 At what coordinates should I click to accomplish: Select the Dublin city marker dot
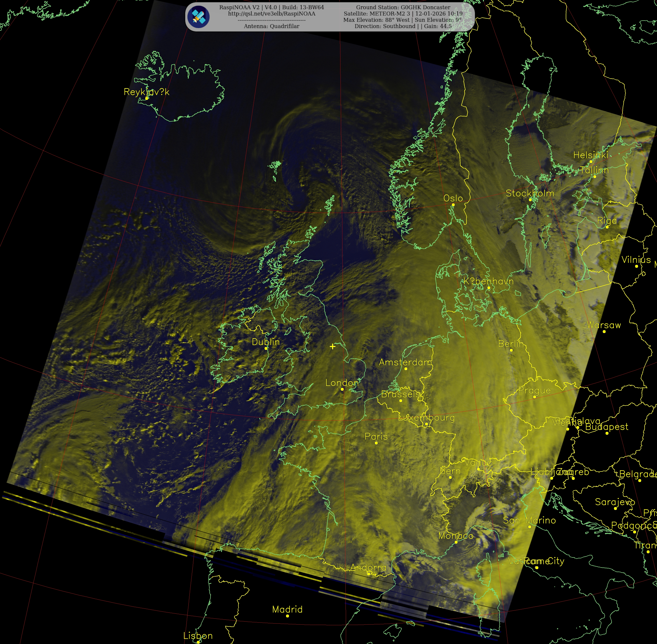[266, 348]
